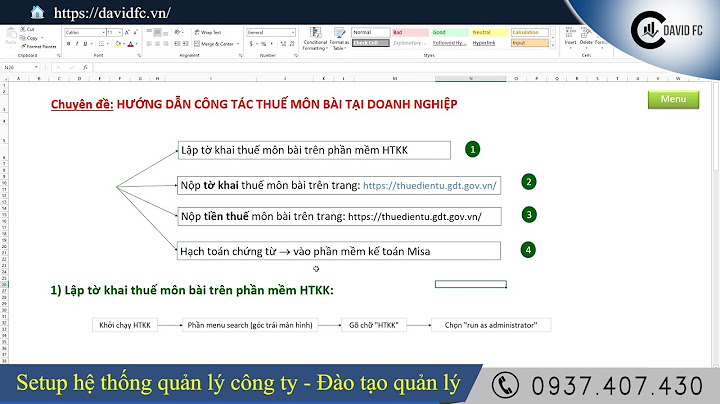Click the Insert Function fx icon
This screenshot has height=404, width=720.
click(85, 67)
